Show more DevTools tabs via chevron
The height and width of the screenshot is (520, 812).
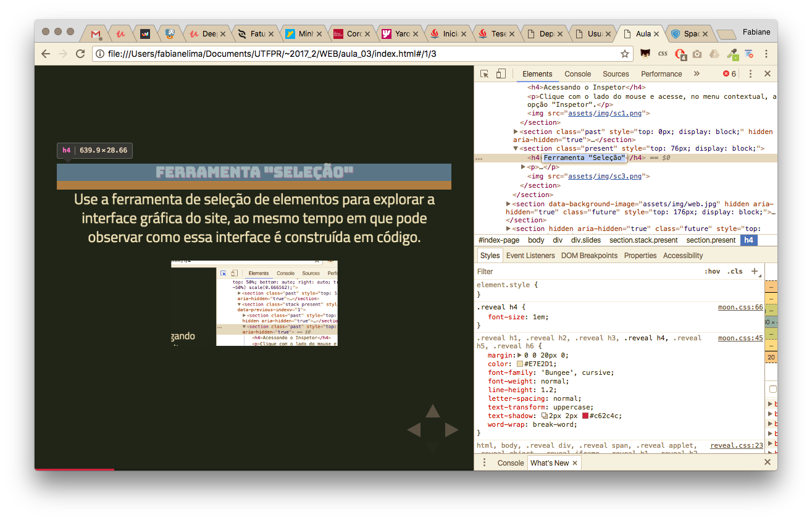click(x=697, y=74)
